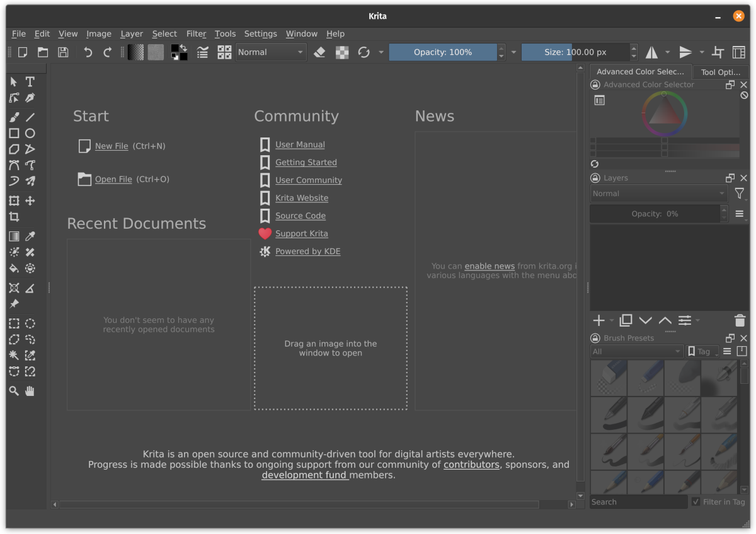The height and width of the screenshot is (534, 756).
Task: Open the brush editor settings icon
Action: (202, 52)
